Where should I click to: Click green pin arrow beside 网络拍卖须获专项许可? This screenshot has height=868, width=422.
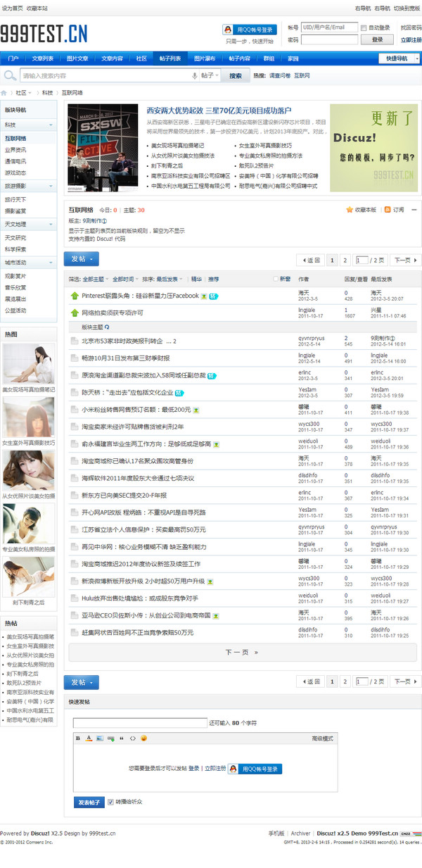(75, 312)
